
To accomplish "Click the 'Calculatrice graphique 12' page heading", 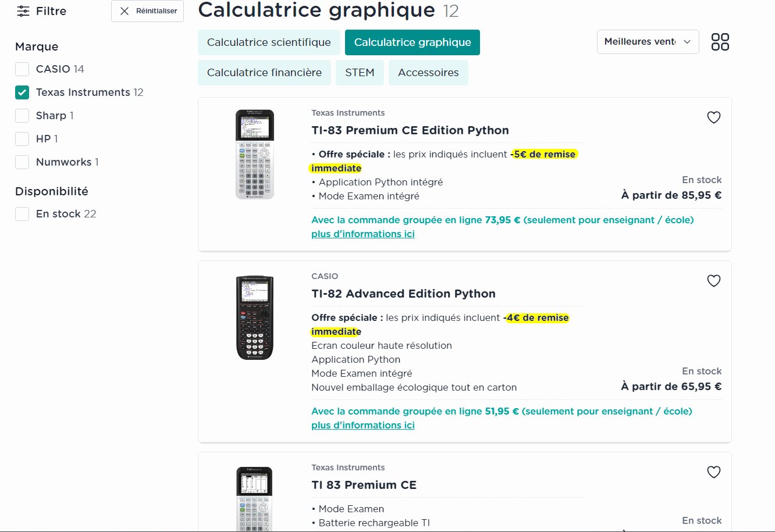I will pyautogui.click(x=328, y=10).
